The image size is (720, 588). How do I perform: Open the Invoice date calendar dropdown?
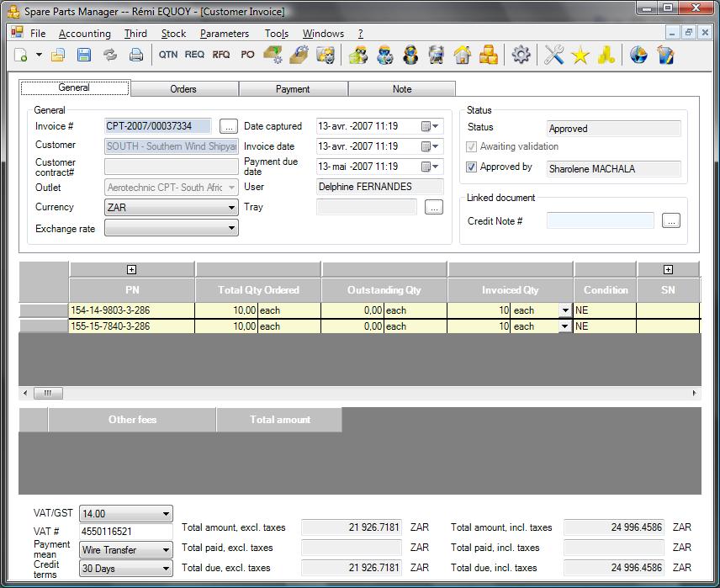click(430, 146)
